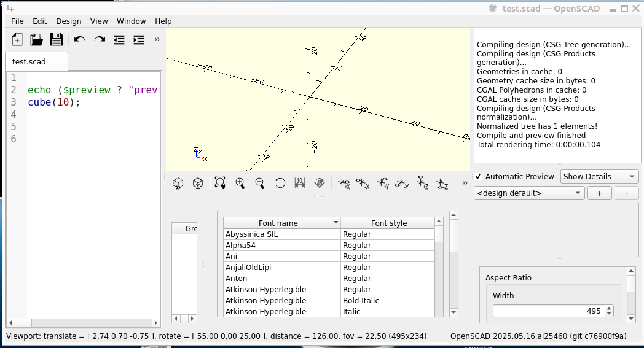Unindent code using the toolbar icon
644x348 pixels.
point(119,40)
